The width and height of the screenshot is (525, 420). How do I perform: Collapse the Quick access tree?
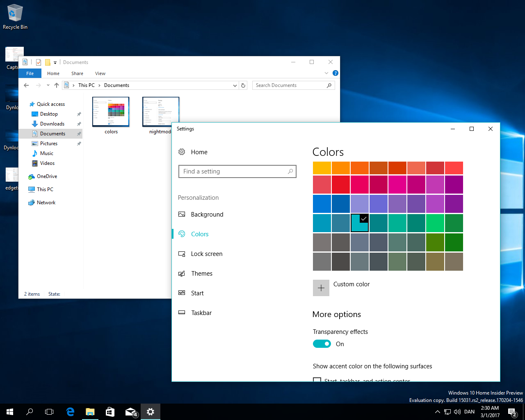click(26, 104)
